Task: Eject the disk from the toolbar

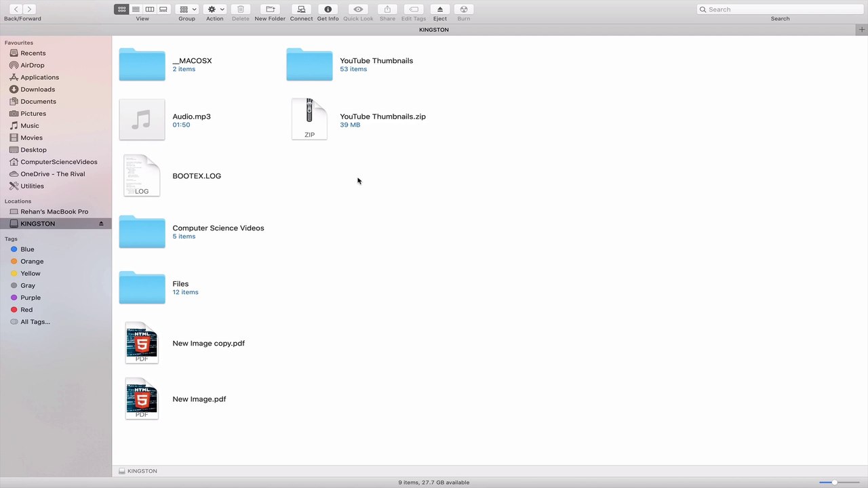Action: (440, 9)
